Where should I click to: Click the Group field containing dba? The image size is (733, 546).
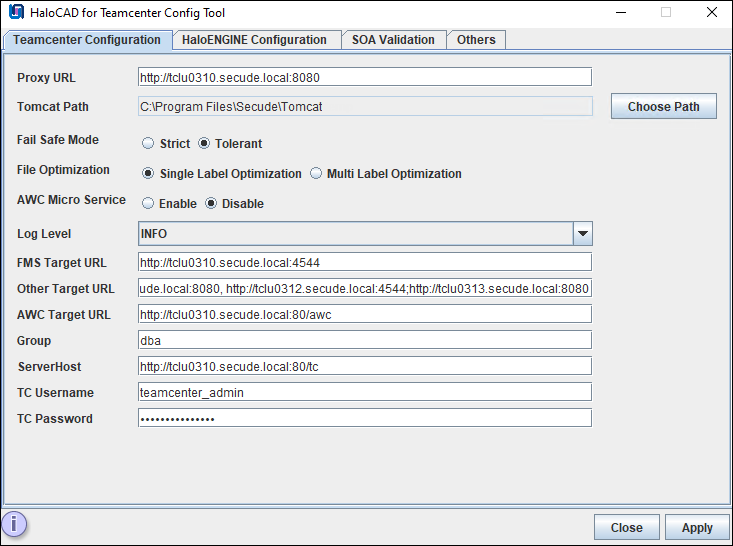(365, 340)
